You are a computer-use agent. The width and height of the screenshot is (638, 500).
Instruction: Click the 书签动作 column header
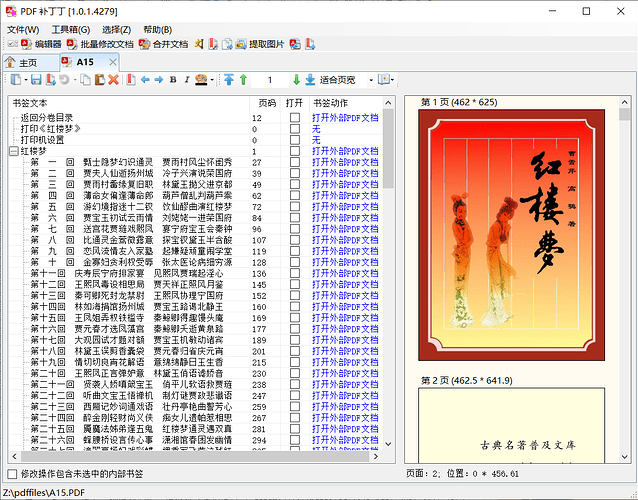pyautogui.click(x=346, y=103)
